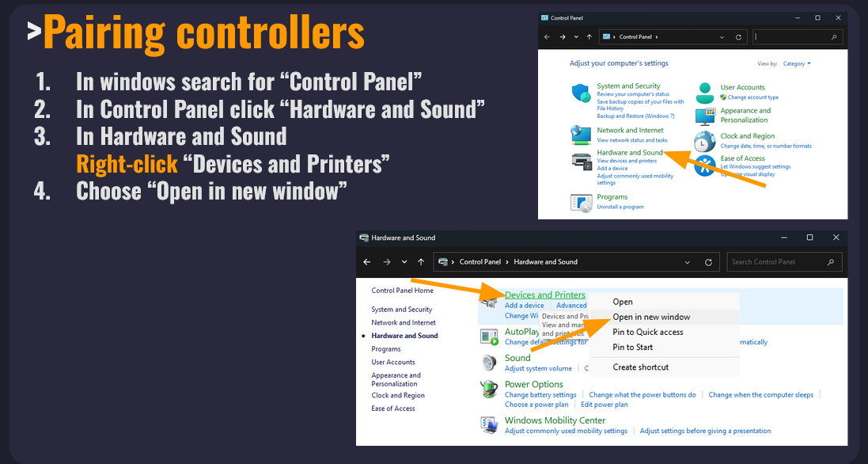Viewport: 868px width, 464px height.
Task: Click Adjust system volume link
Action: [x=538, y=368]
